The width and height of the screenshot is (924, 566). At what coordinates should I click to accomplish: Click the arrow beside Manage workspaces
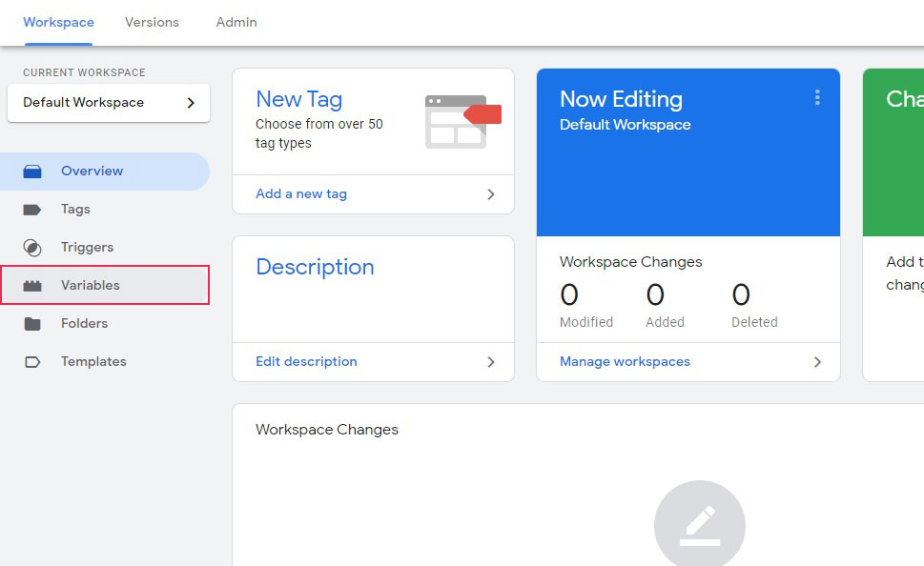pyautogui.click(x=817, y=362)
